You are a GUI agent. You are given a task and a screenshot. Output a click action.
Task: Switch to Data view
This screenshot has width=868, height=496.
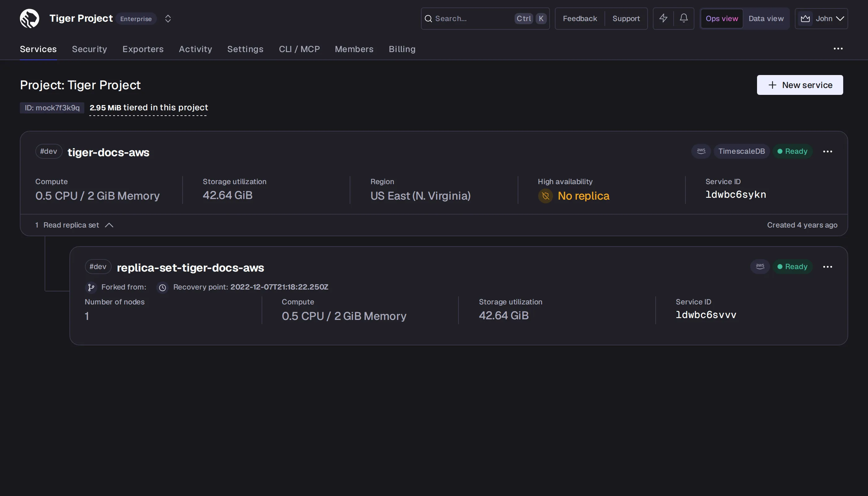(x=766, y=18)
